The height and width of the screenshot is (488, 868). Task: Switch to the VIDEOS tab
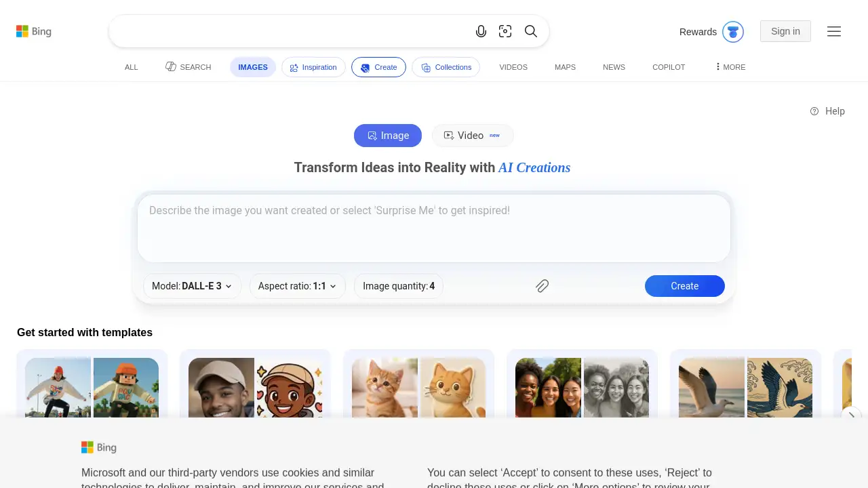coord(513,67)
